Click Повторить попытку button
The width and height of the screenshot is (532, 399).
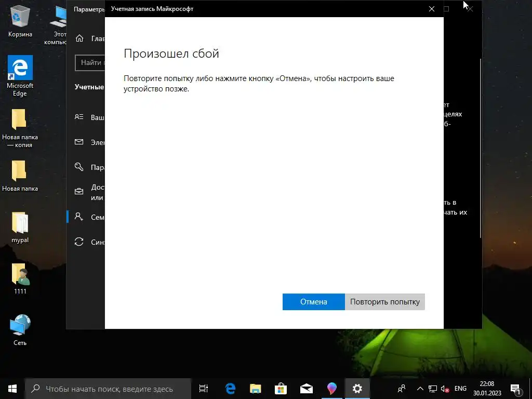click(385, 302)
